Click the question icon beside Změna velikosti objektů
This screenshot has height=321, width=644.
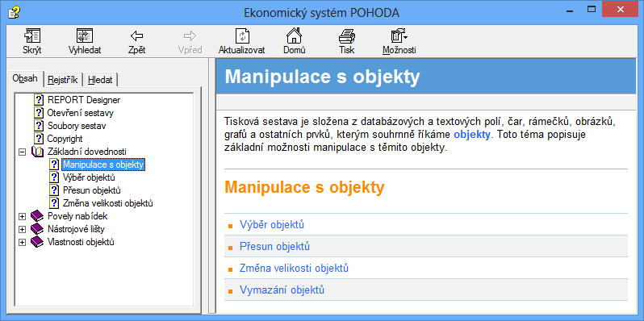(54, 202)
